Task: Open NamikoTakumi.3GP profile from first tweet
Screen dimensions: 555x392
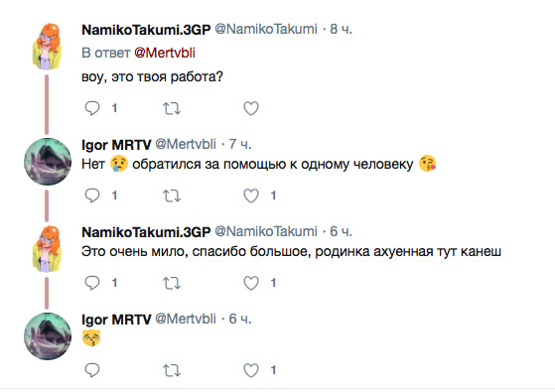Action: pos(146,30)
